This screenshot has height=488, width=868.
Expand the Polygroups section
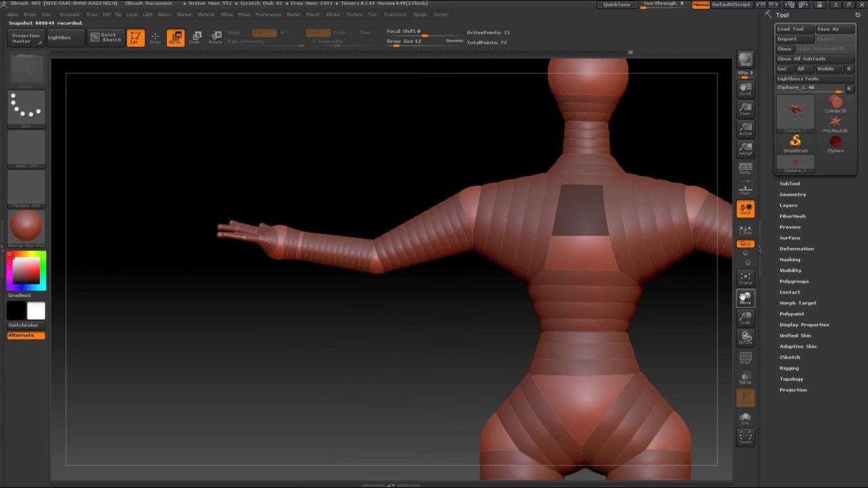[793, 281]
